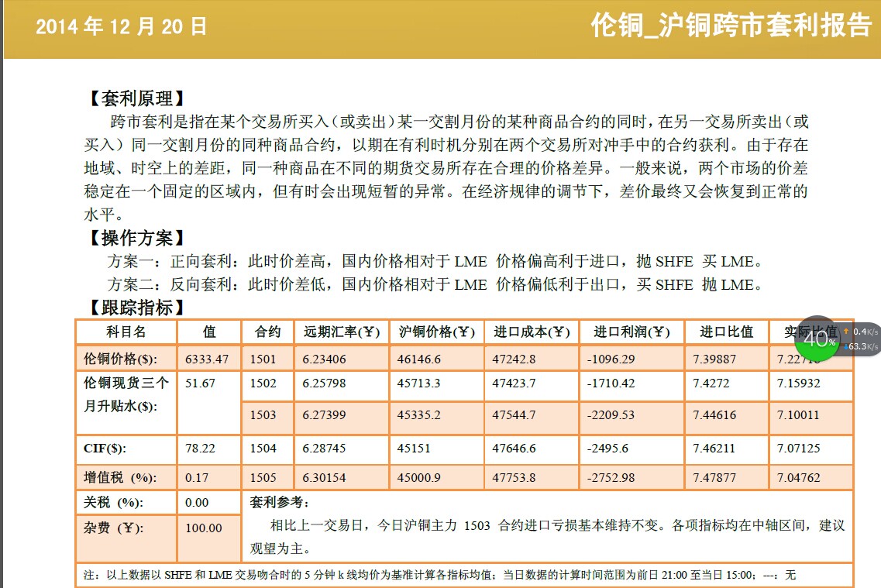Click the 远期汇率(¥) column header

coord(342,332)
